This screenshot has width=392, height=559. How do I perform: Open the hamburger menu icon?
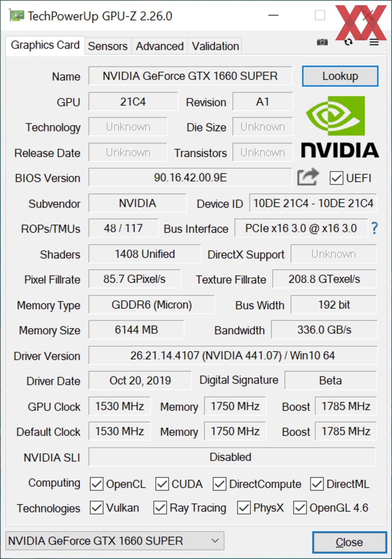[374, 42]
